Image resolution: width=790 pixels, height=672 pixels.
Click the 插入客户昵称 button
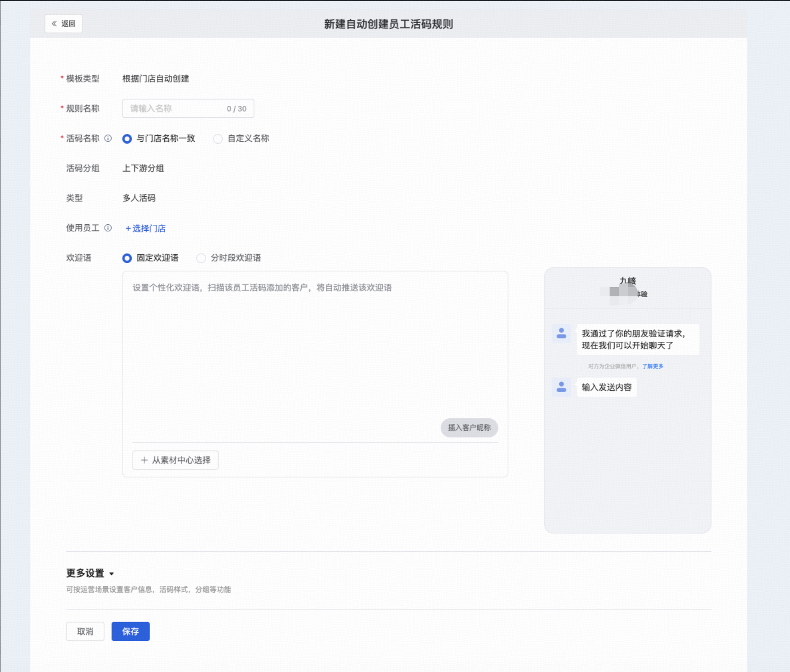pyautogui.click(x=469, y=428)
